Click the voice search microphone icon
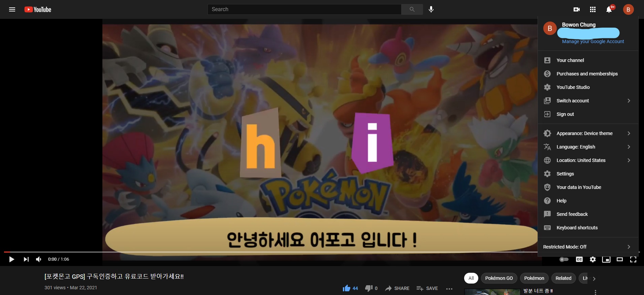 coord(431,9)
